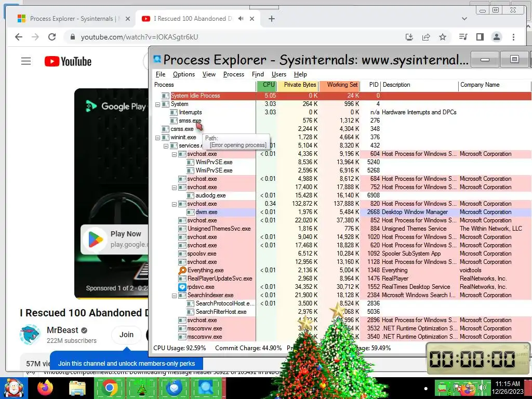Open the MrBeast channel avatar
532x399 pixels.
pos(30,335)
